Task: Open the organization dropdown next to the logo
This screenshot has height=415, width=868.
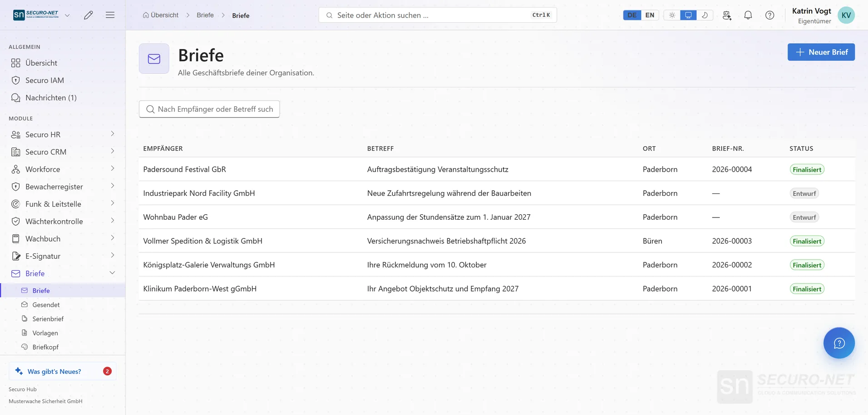Action: coord(67,15)
